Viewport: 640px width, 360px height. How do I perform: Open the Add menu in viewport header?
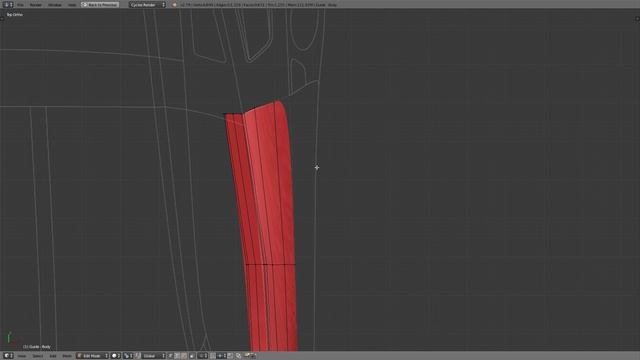(x=53, y=356)
